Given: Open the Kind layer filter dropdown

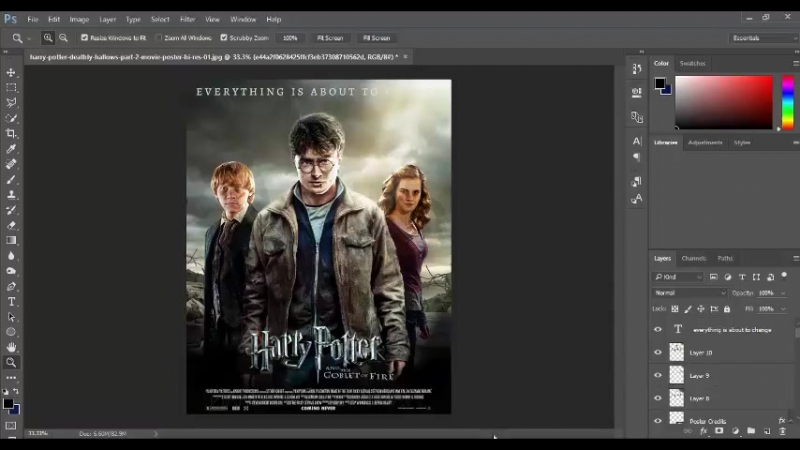Looking at the screenshot, I should (678, 277).
